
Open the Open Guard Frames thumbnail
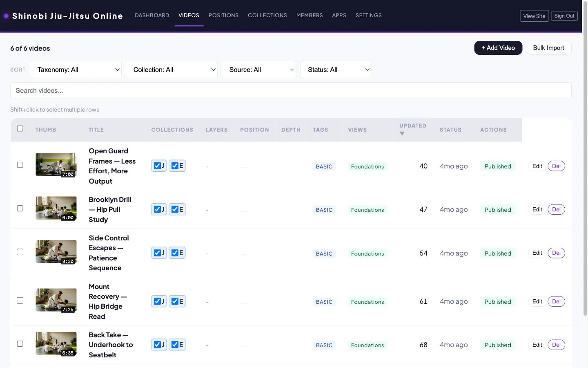pyautogui.click(x=56, y=165)
